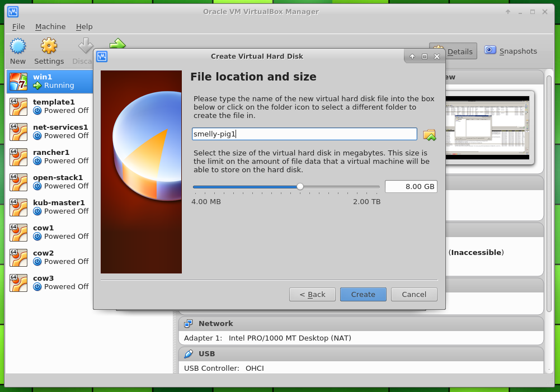
Task: Click the Back button
Action: coord(313,295)
